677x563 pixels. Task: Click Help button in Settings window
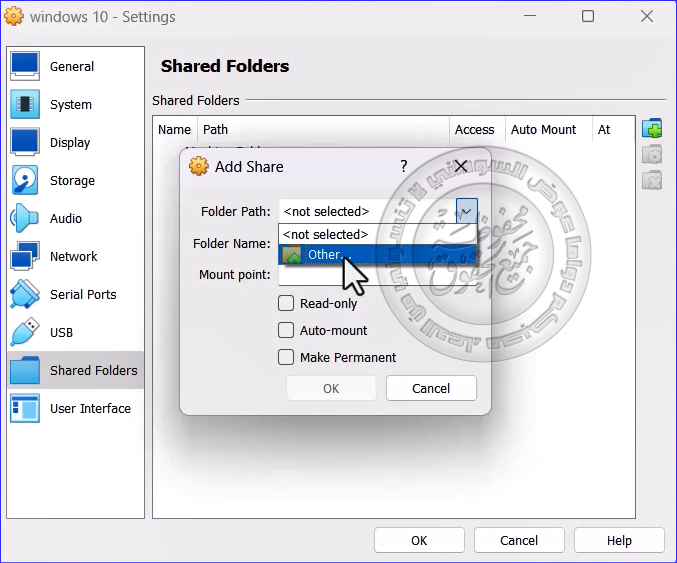618,540
